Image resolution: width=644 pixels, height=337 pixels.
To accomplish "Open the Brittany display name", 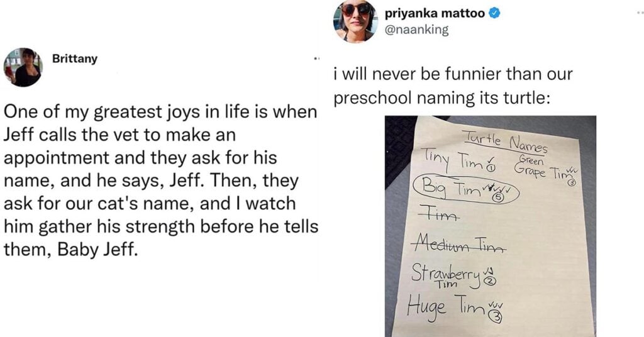I will [x=75, y=58].
